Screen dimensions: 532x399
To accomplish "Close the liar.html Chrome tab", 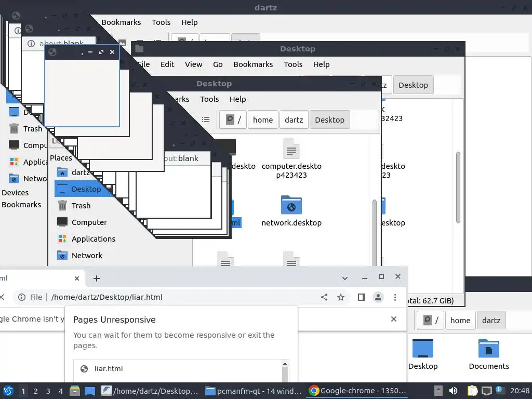I will [x=77, y=278].
